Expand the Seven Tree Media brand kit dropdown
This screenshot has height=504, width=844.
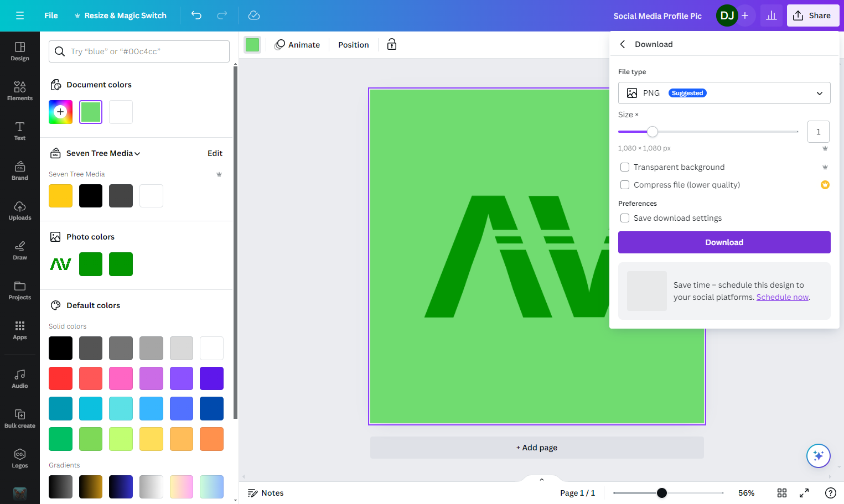(103, 153)
